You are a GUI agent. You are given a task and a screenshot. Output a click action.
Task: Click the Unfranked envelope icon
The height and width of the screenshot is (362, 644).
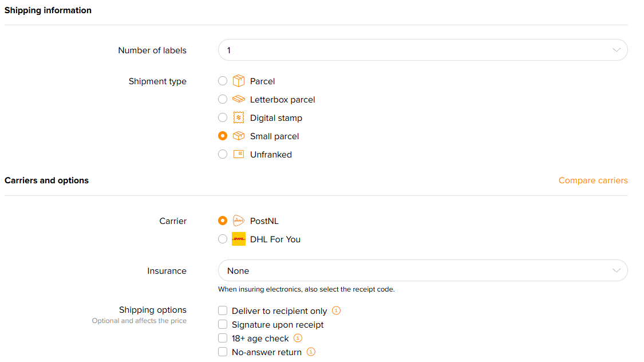[x=239, y=155]
